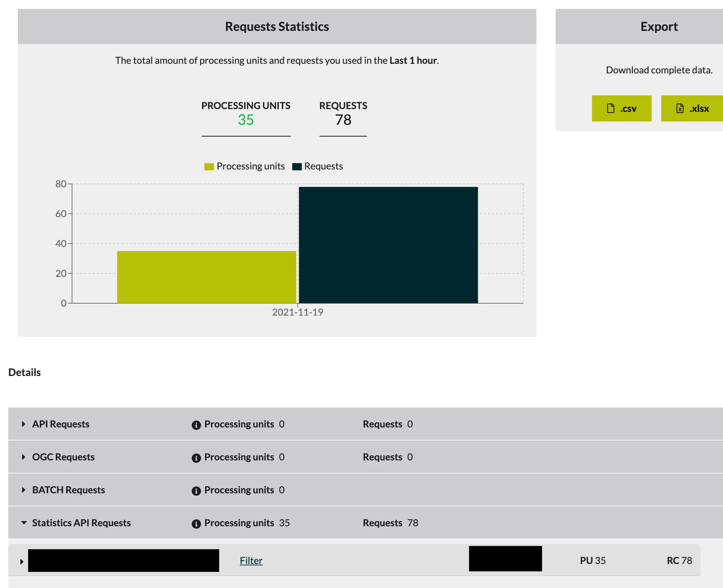
Task: Click info icon beside OGC Requests processing units
Action: [196, 458]
